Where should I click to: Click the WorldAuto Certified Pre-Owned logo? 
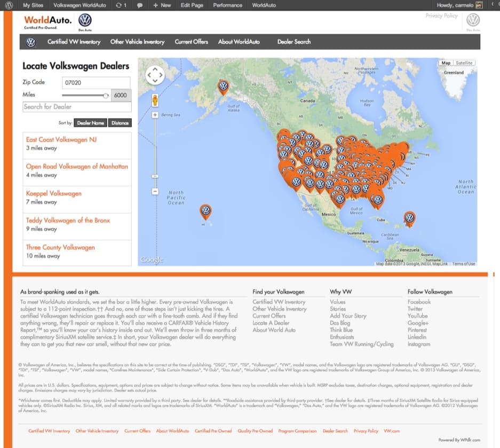(47, 22)
